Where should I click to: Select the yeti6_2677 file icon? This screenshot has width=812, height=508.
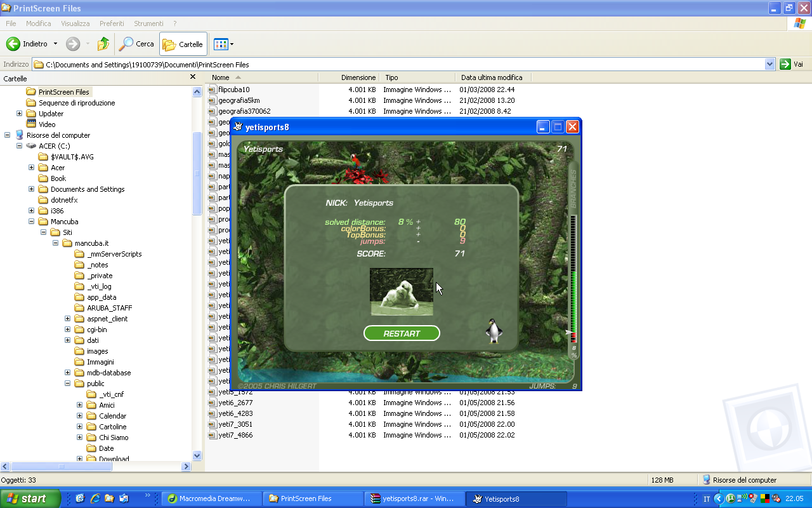click(x=213, y=403)
